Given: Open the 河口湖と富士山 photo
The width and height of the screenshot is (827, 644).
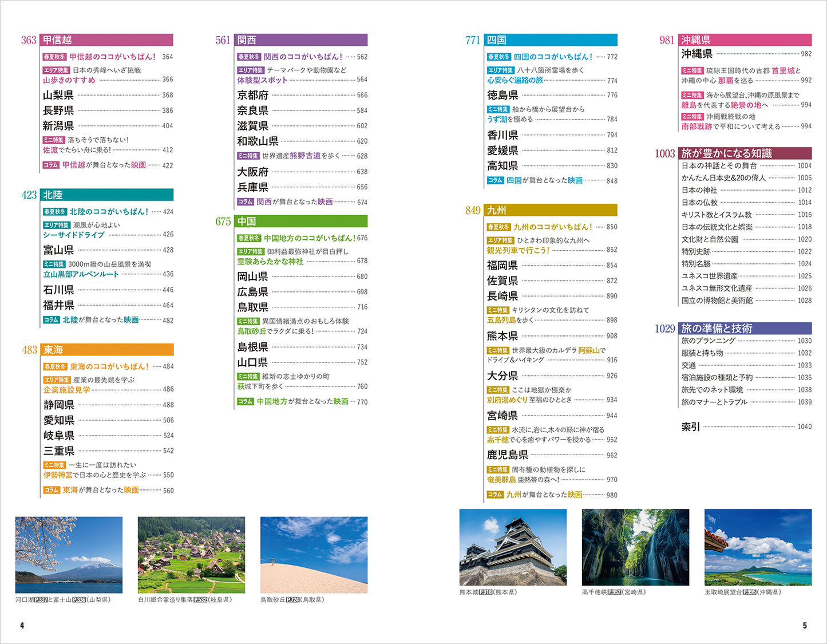Looking at the screenshot, I should pyautogui.click(x=69, y=555).
